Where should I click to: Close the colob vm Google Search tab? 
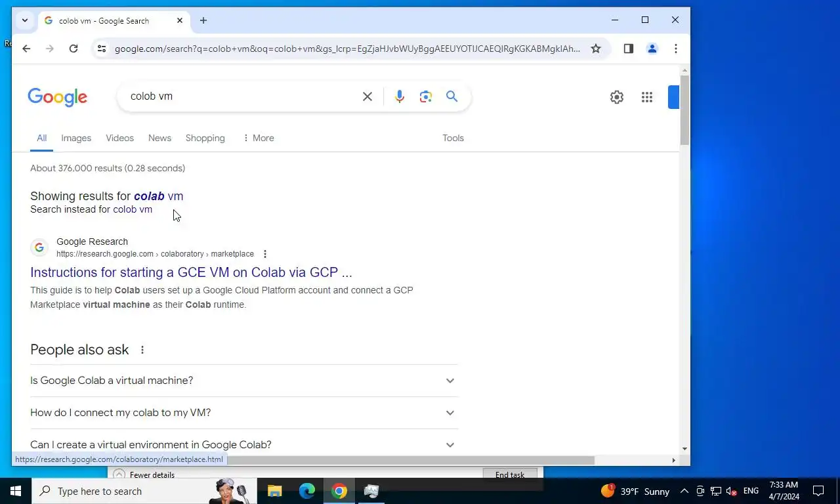click(180, 20)
